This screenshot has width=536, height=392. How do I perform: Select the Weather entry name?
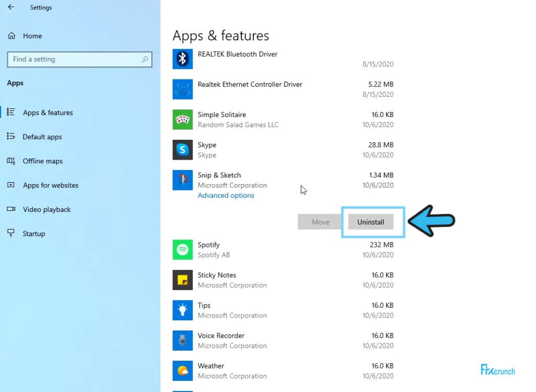click(211, 366)
